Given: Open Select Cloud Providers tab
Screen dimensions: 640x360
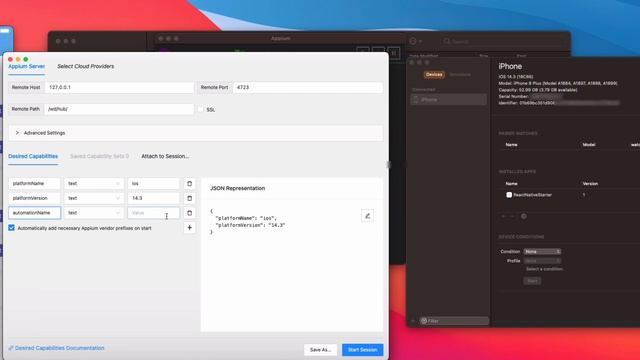Looking at the screenshot, I should (86, 67).
